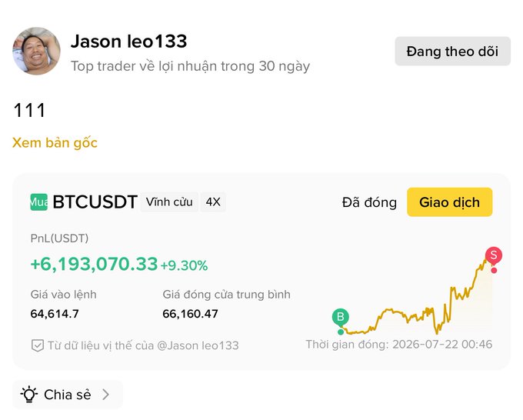Click the green B buy marker
Image resolution: width=523 pixels, height=420 pixels.
pyautogui.click(x=341, y=317)
